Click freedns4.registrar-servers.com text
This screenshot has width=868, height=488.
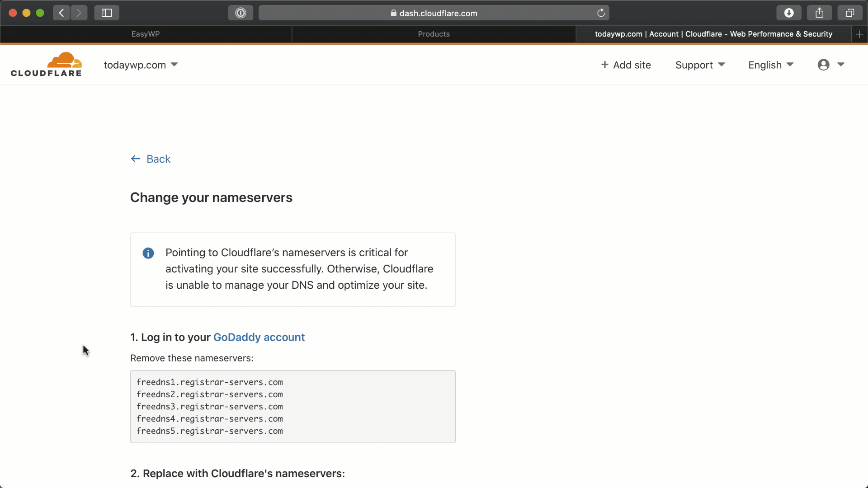(210, 419)
